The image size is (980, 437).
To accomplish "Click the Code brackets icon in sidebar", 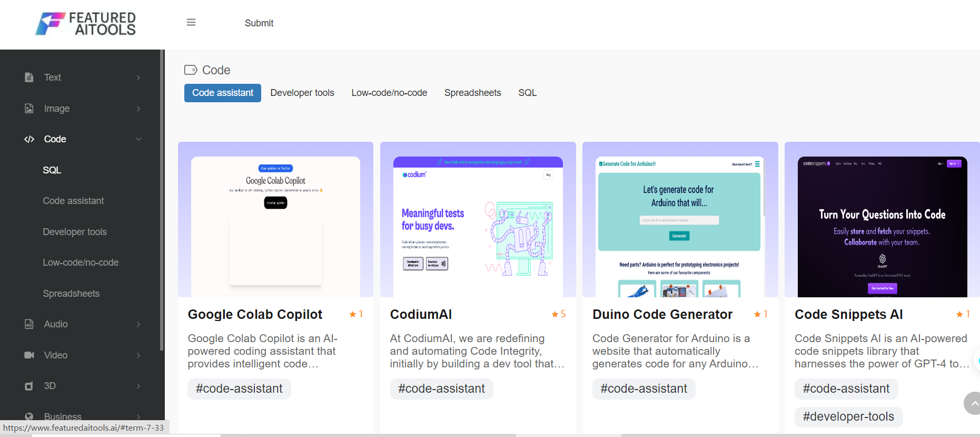I will pos(29,139).
